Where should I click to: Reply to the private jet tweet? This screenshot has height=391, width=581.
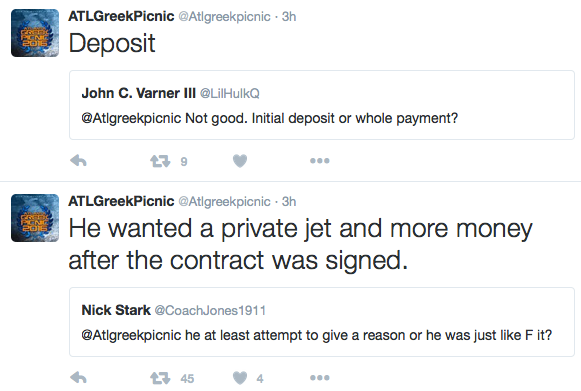78,378
